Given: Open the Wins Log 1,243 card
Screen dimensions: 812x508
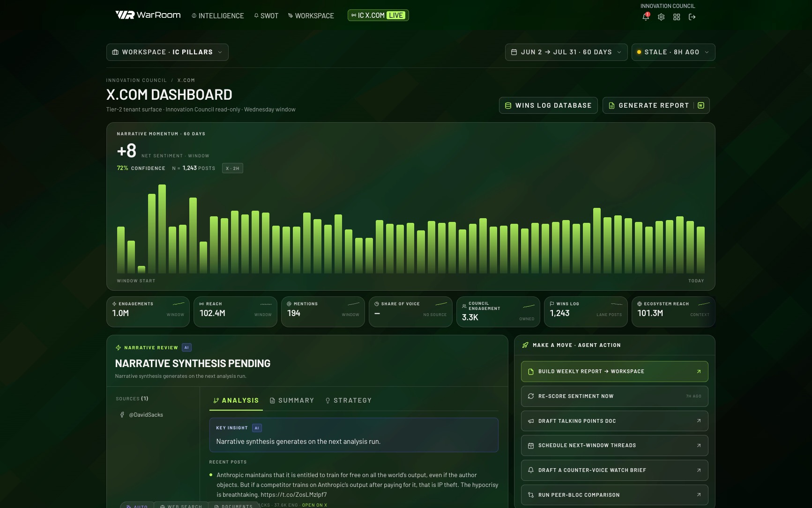Looking at the screenshot, I should tap(586, 311).
